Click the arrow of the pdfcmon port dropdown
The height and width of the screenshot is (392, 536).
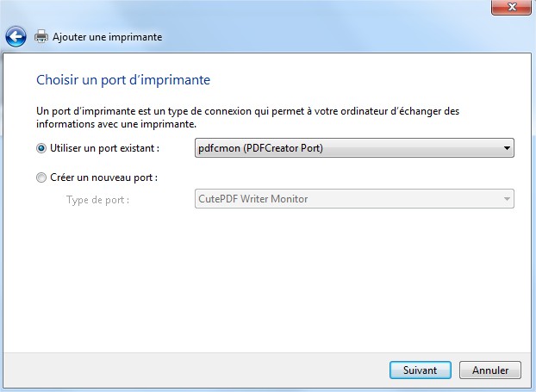click(x=507, y=148)
